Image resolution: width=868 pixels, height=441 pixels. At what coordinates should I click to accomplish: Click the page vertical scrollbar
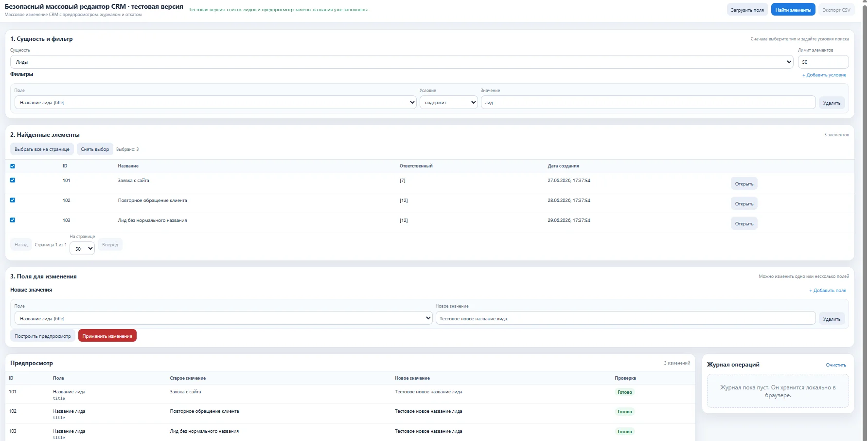[x=864, y=220]
